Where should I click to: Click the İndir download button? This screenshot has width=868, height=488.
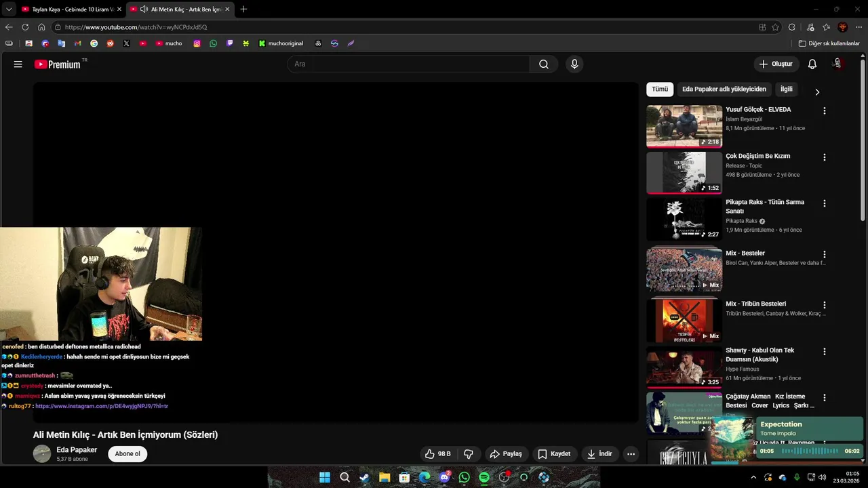pos(599,454)
